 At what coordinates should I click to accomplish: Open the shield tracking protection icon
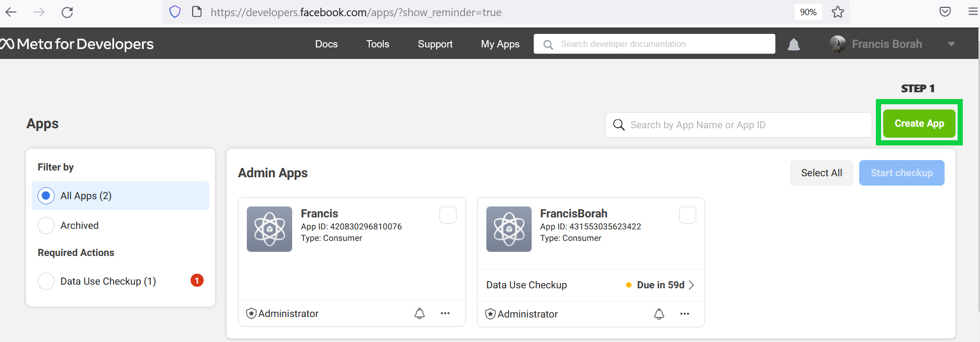(x=175, y=12)
